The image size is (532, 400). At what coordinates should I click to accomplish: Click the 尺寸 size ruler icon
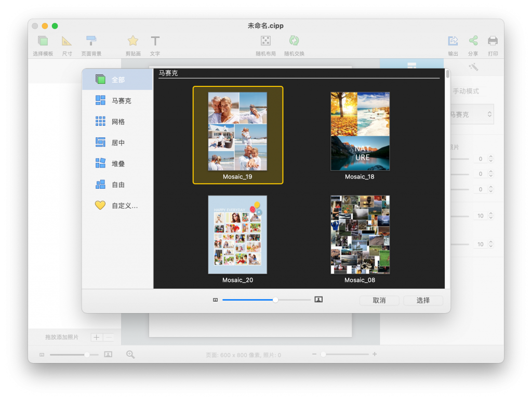[67, 41]
